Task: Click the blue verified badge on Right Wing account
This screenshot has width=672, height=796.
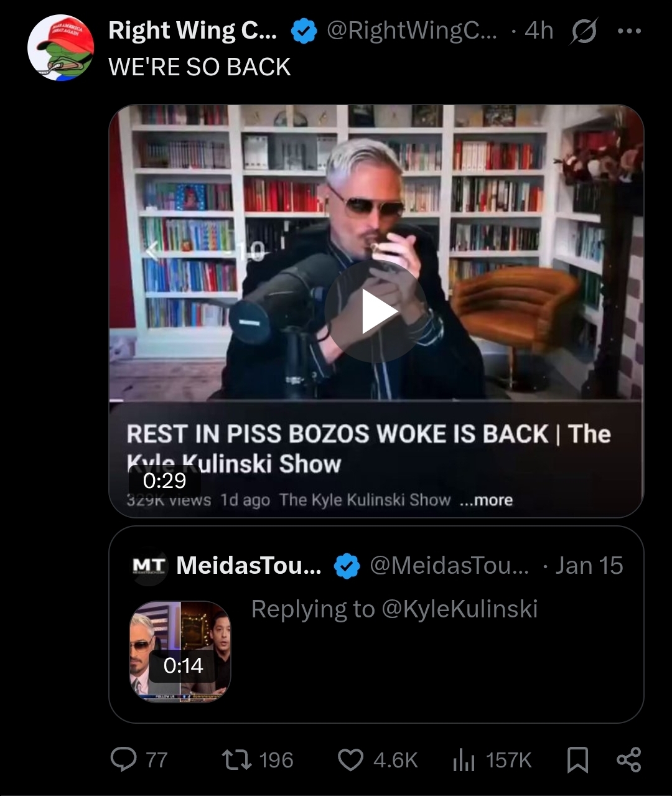Action: coord(304,31)
